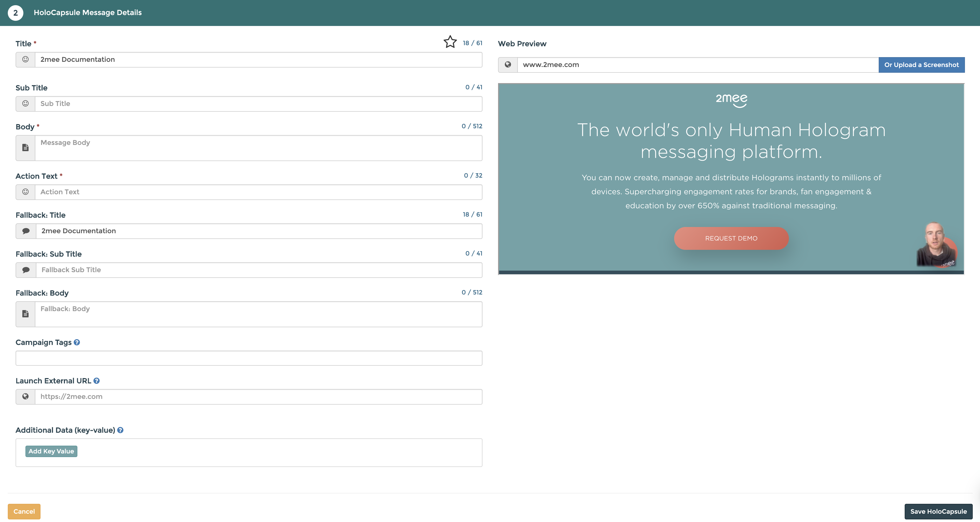980x522 pixels.
Task: Focus the Action Text input field
Action: tap(258, 192)
